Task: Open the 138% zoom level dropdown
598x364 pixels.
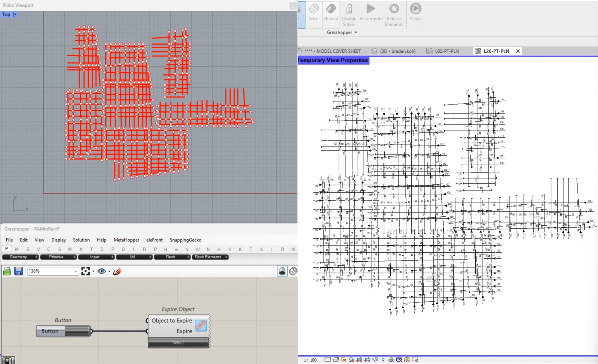Action: coord(75,271)
